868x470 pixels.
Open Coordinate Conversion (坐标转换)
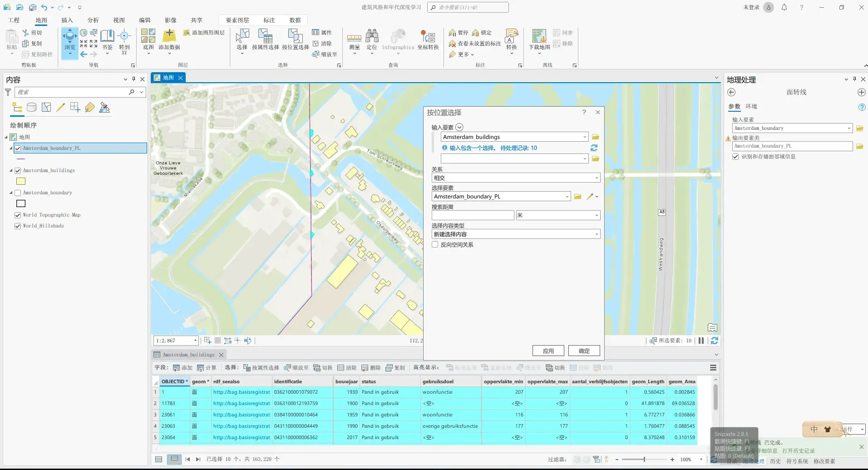[428, 39]
